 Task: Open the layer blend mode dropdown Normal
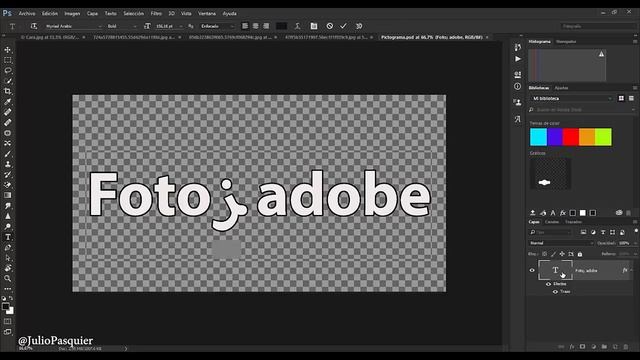pyautogui.click(x=561, y=243)
